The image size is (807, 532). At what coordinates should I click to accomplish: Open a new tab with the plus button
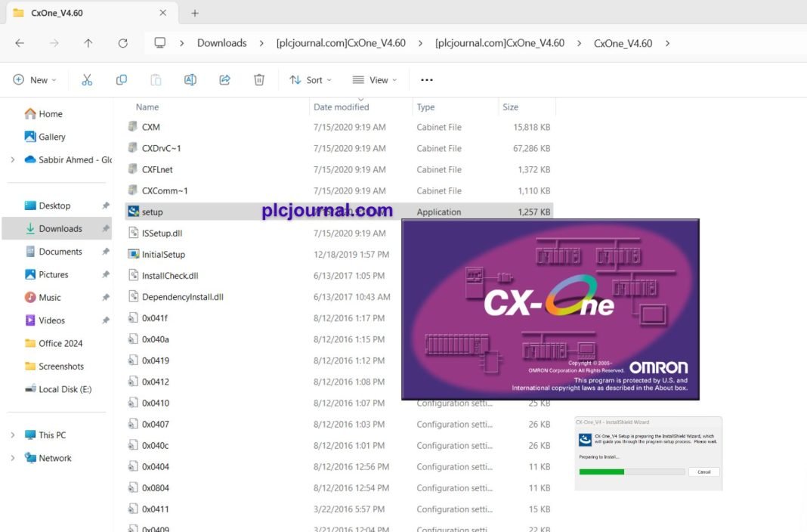pyautogui.click(x=194, y=12)
